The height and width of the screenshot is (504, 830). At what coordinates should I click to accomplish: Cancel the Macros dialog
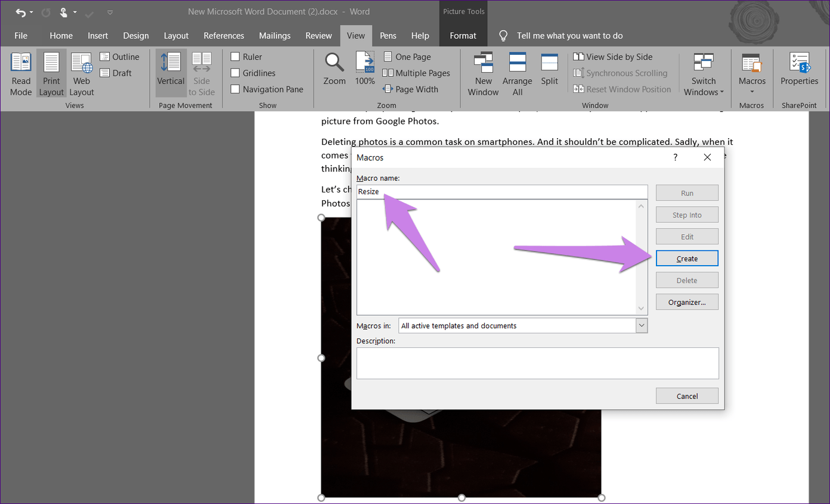[687, 396]
